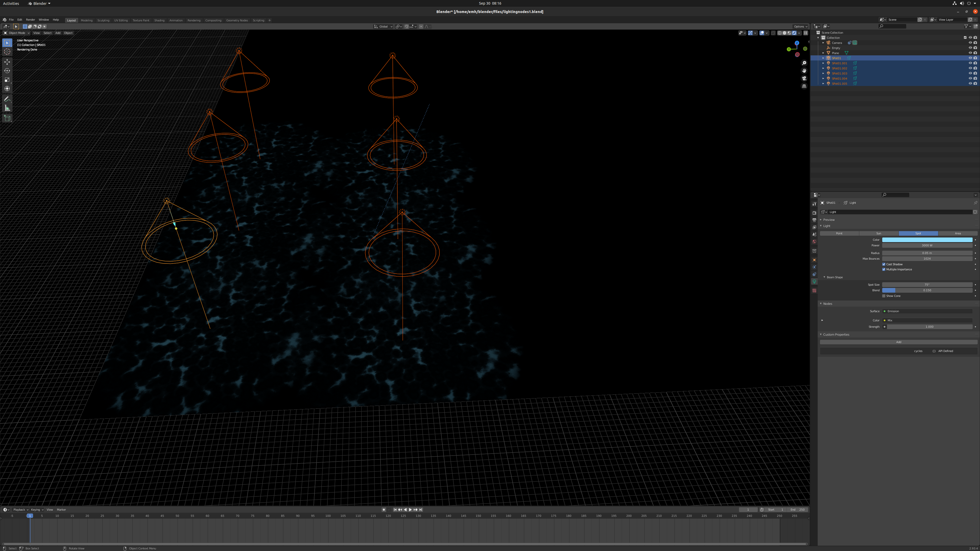Open the World properties tab
This screenshot has width=980, height=551.
click(814, 242)
